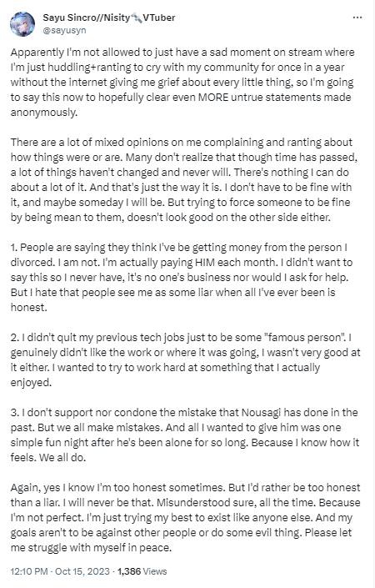Select paragraph starting "Apparently I'm not allowed"
The image size is (375, 588).
(182, 82)
